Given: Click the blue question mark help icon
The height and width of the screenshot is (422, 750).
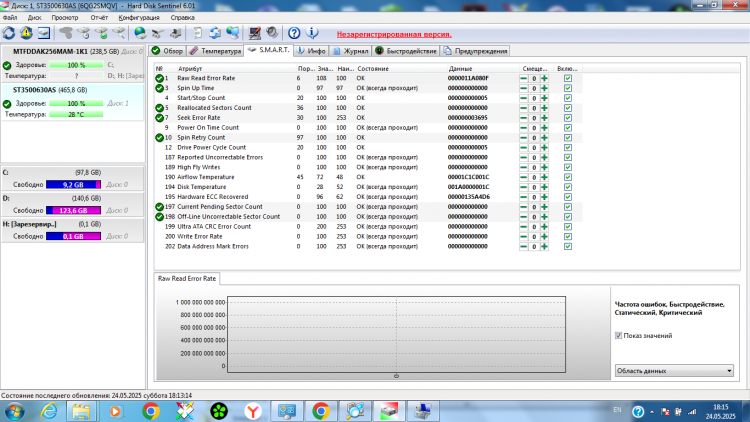Looking at the screenshot, I should (294, 33).
